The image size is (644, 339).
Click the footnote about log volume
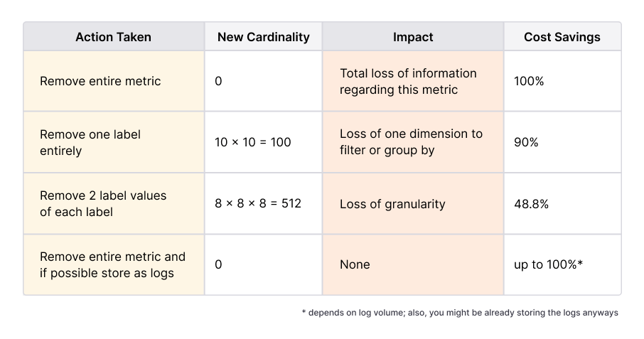(460, 313)
